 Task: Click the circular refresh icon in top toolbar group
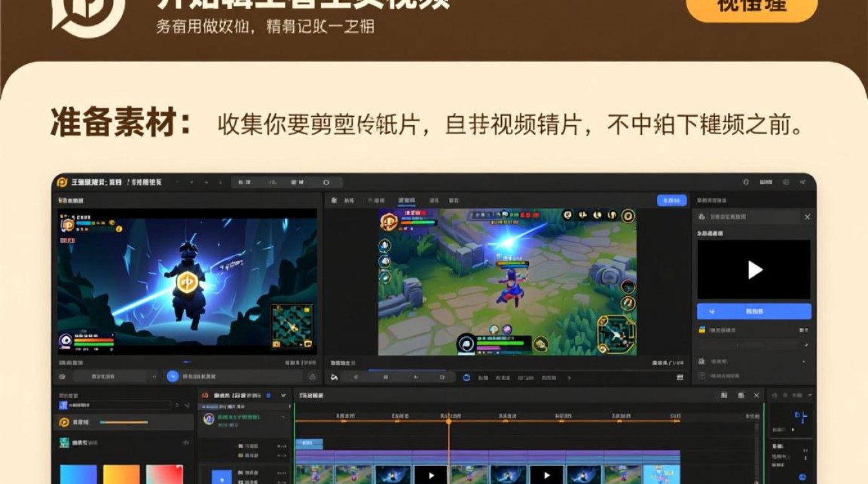click(326, 183)
